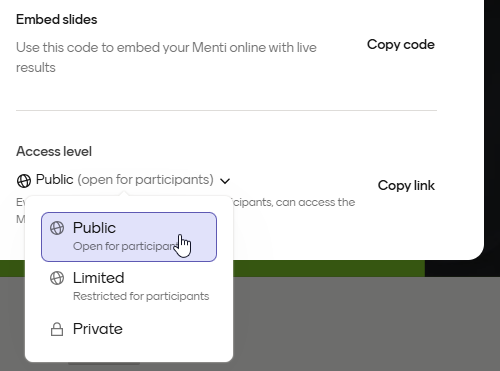The height and width of the screenshot is (371, 500).
Task: Choose the Limited access option
Action: pos(129,286)
